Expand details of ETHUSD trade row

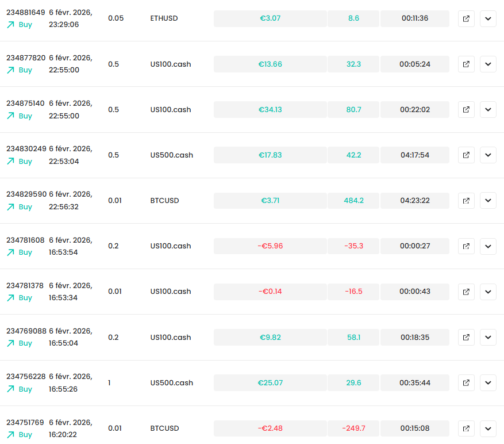[x=488, y=18]
